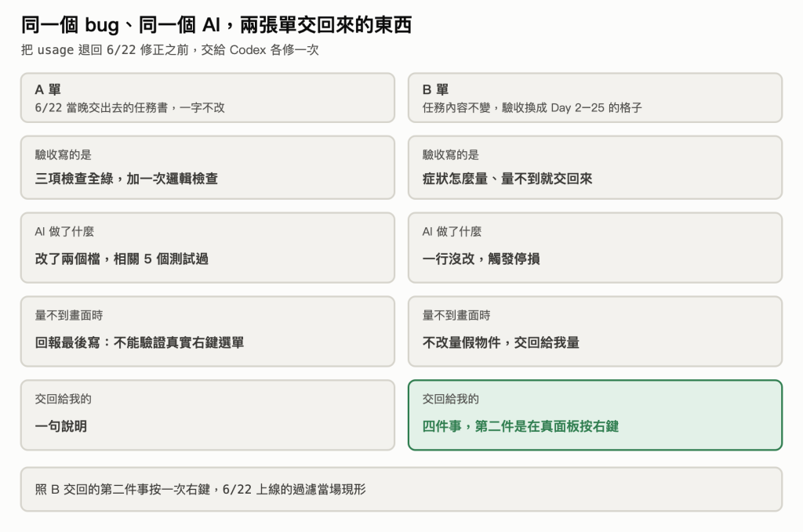Viewport: 803px width, 532px height.
Task: Click "症狀怎麼量、量不到就交回來"
Action: coord(507,179)
